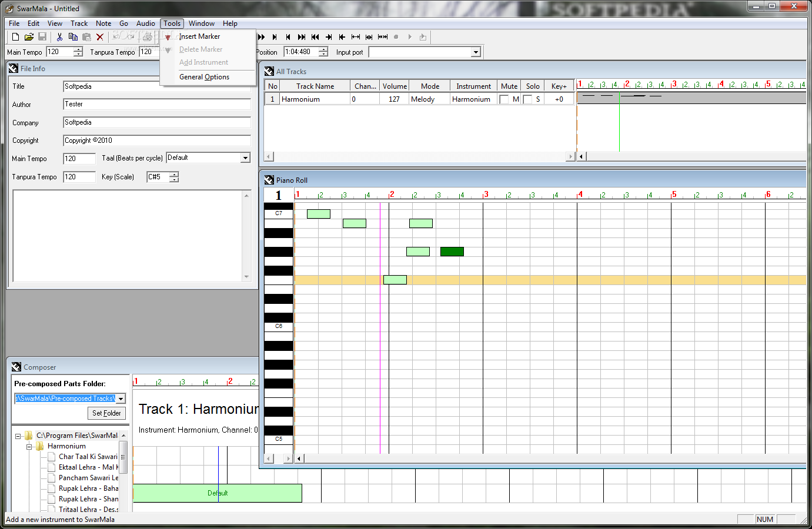Viewport: 812px width, 529px height.
Task: Adjust the Key (Scale) spinner
Action: [x=174, y=177]
